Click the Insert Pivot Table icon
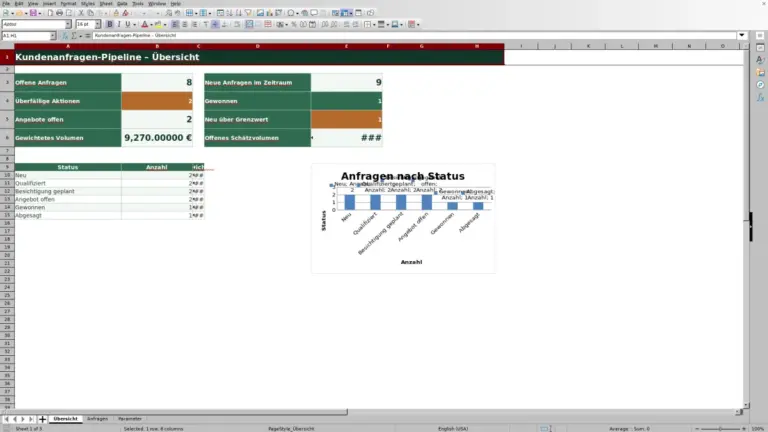Viewport: 768px width, 432px height. coord(278,13)
